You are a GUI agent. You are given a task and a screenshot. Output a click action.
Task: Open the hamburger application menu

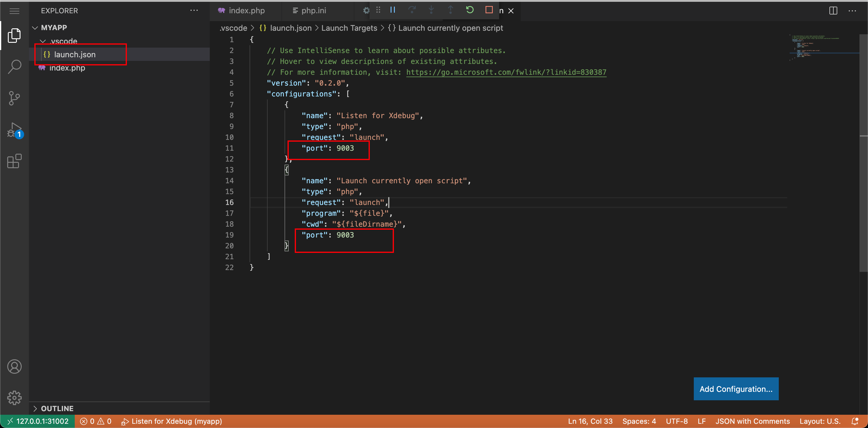point(14,11)
